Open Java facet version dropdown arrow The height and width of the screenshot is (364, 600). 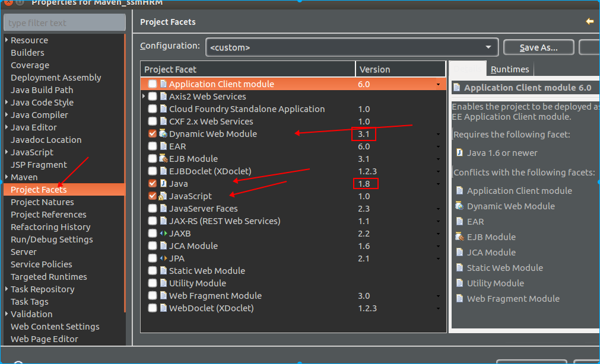(438, 184)
